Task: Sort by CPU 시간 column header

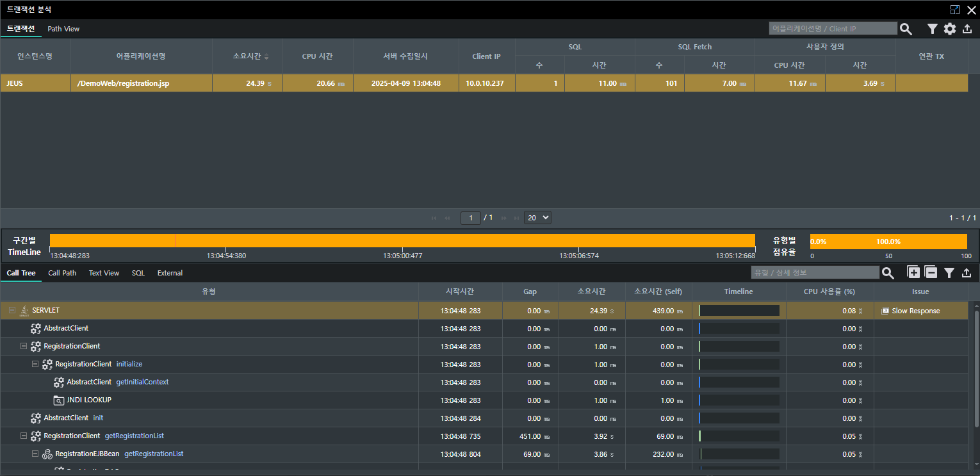Action: click(x=318, y=56)
